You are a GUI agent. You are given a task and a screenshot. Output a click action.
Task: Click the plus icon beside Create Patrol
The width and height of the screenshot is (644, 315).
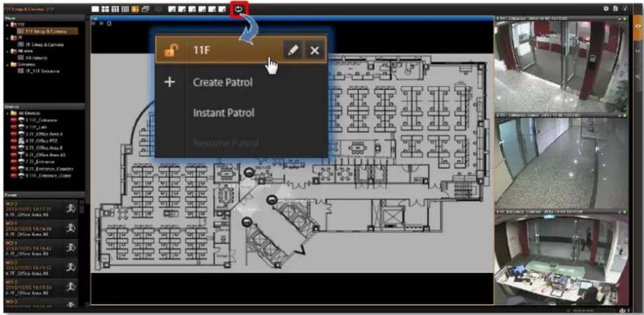(x=170, y=82)
